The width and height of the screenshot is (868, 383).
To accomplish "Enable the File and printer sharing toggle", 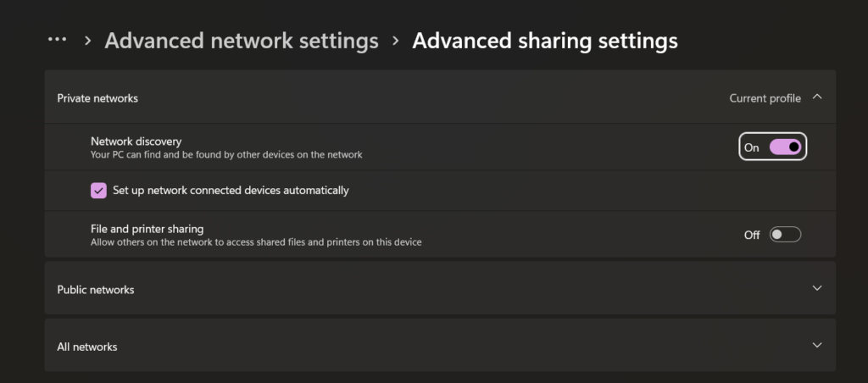I will 785,235.
